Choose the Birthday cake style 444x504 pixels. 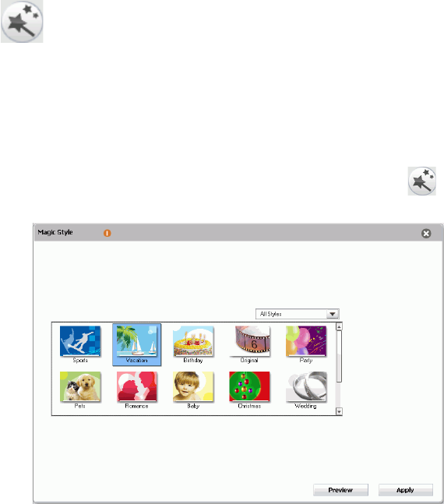(193, 344)
